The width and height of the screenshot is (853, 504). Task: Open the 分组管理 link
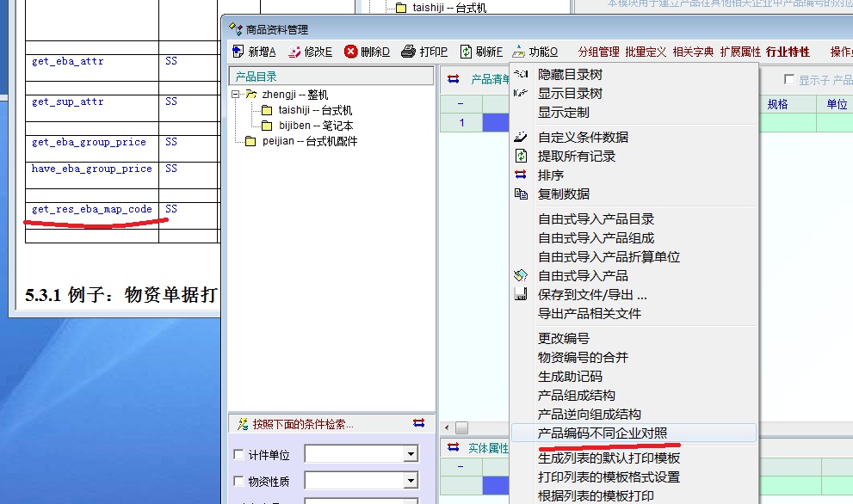pyautogui.click(x=598, y=52)
